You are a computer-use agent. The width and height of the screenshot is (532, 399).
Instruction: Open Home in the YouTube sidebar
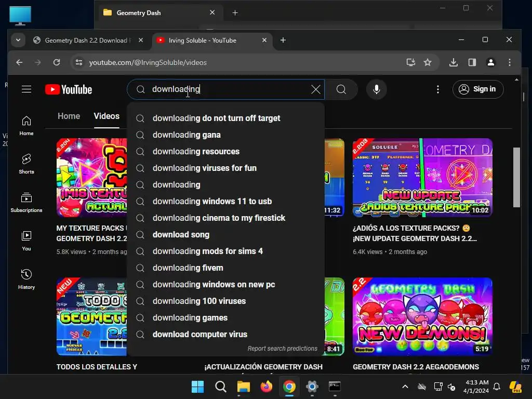coord(26,126)
